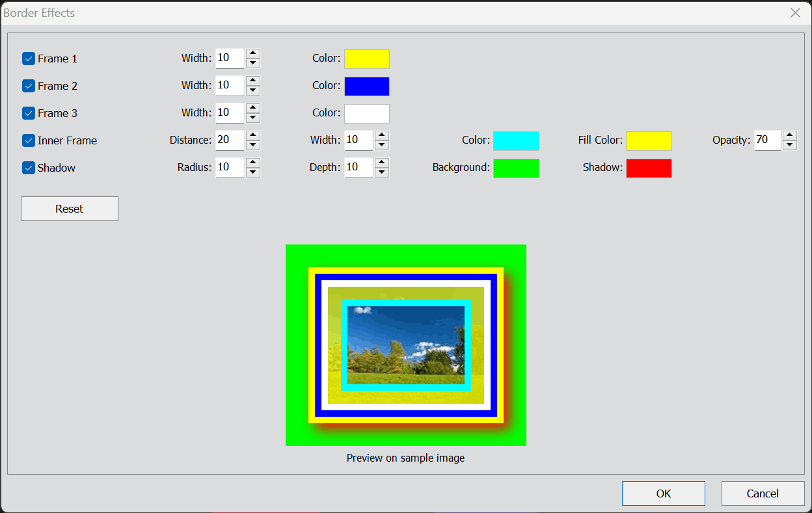Decrease Opacity with down arrow
This screenshot has width=812, height=513.
click(790, 145)
